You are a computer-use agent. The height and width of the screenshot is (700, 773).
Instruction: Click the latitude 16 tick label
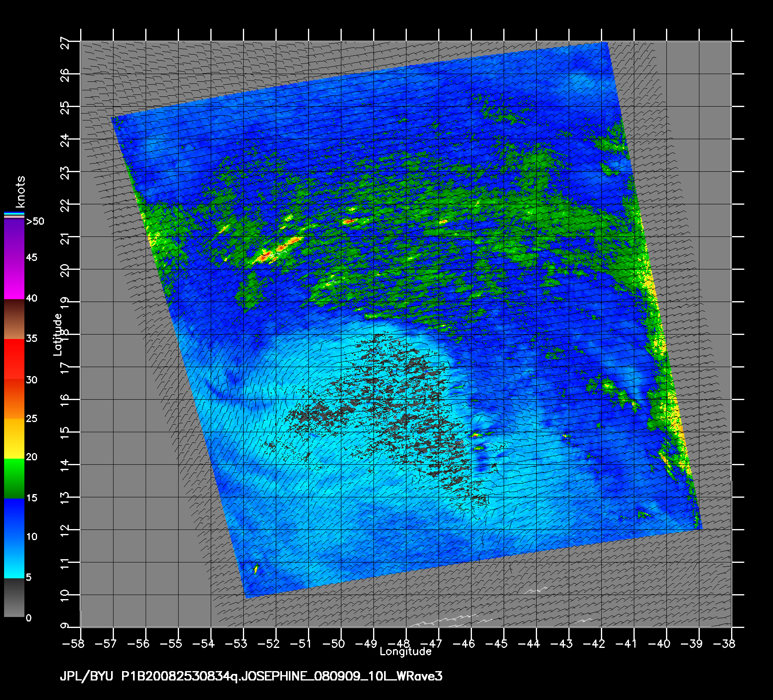point(65,400)
